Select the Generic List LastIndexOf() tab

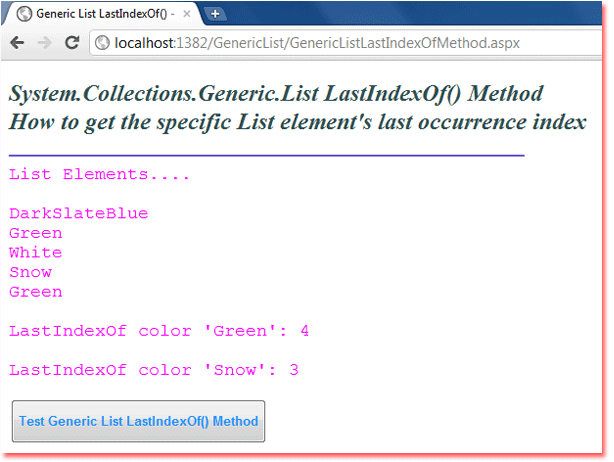coord(103,14)
